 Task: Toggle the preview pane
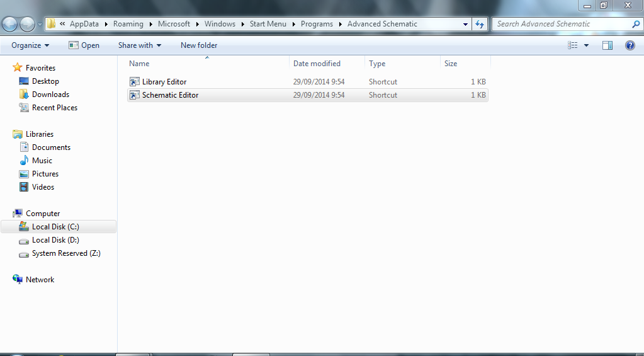click(607, 45)
